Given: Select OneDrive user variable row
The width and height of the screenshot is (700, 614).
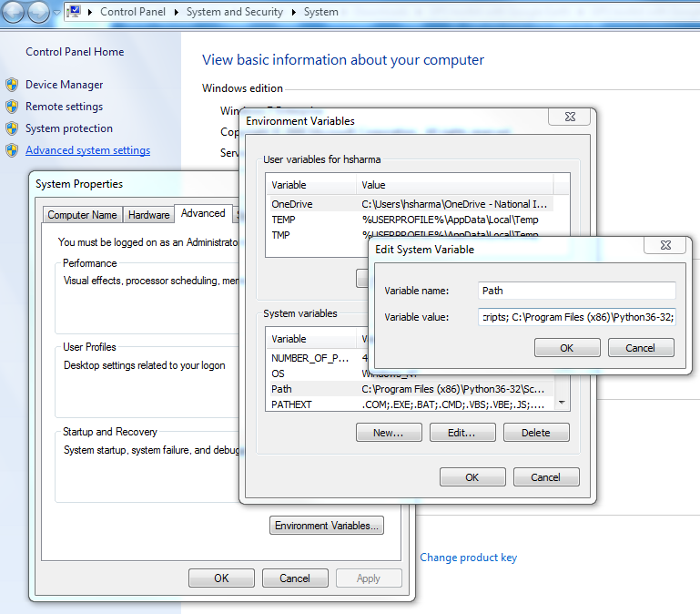Looking at the screenshot, I should (411, 204).
